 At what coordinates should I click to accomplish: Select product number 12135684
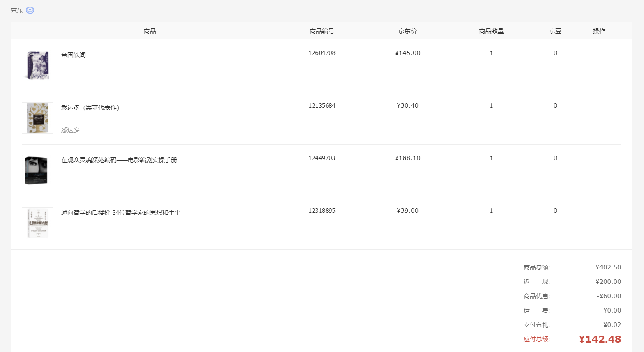coord(322,106)
